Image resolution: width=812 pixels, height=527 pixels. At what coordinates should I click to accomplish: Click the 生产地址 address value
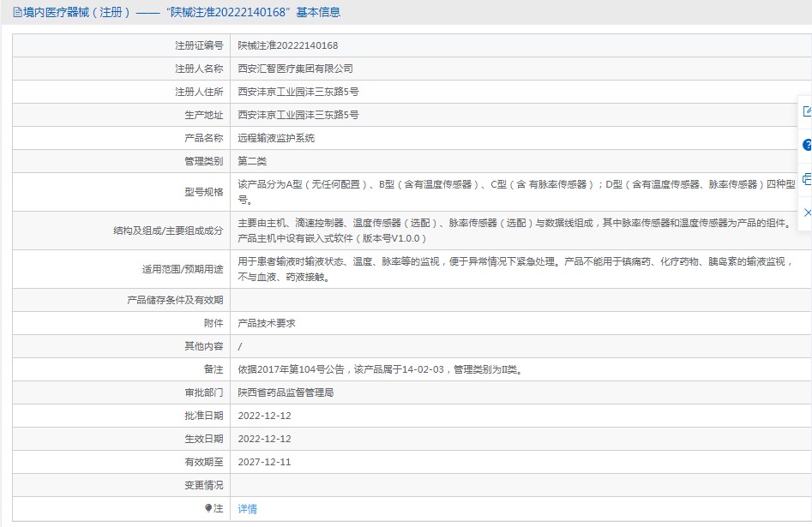[298, 115]
